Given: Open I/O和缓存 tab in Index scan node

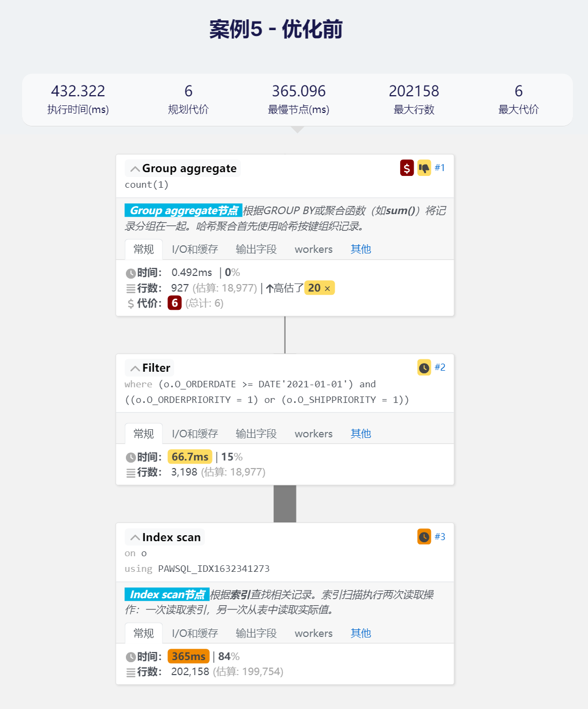Looking at the screenshot, I should pos(195,633).
